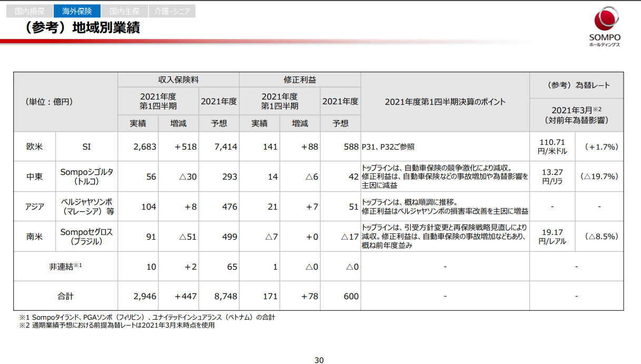This screenshot has height=364, width=641.
Task: Select the 110.71 円/米ドル exchange rate
Action: [x=552, y=147]
